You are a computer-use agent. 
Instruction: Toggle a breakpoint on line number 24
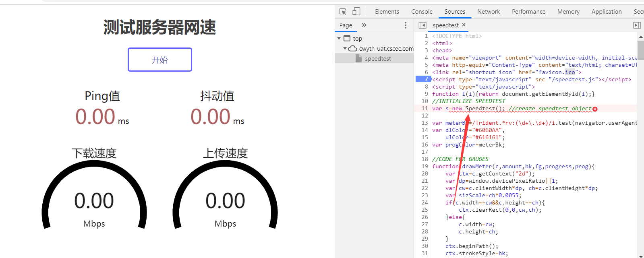point(425,202)
